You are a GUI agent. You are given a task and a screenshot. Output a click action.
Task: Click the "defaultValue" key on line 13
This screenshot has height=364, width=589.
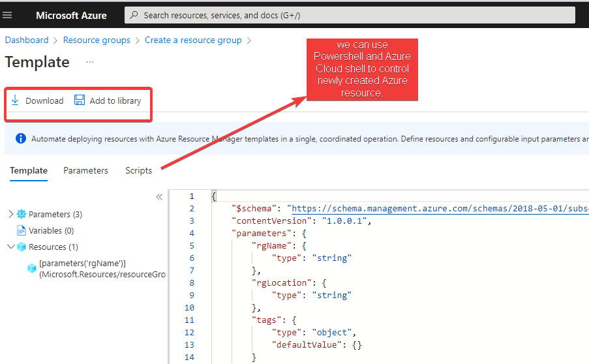[x=307, y=345]
